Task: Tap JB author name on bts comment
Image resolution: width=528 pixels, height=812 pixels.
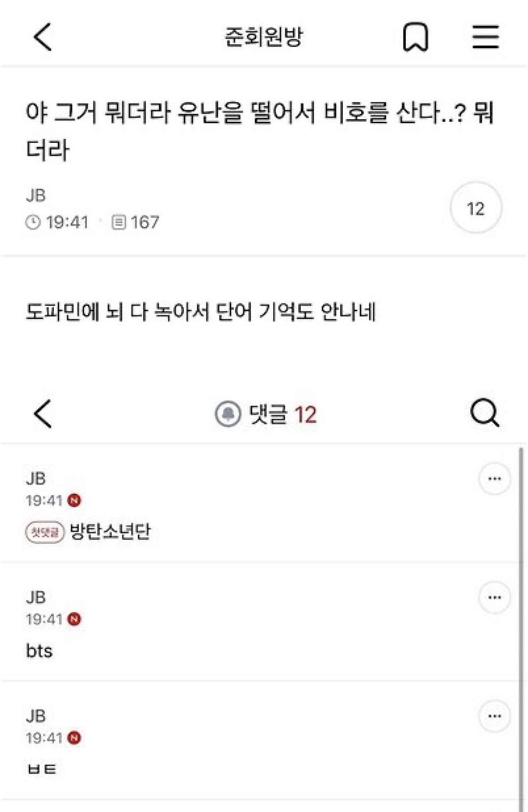Action: coord(36,597)
